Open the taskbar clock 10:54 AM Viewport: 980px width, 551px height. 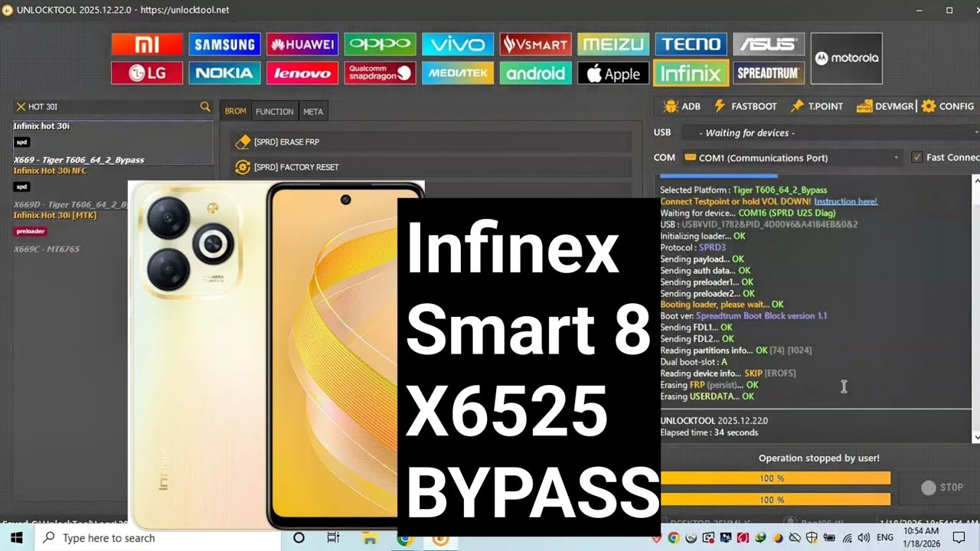point(922,537)
